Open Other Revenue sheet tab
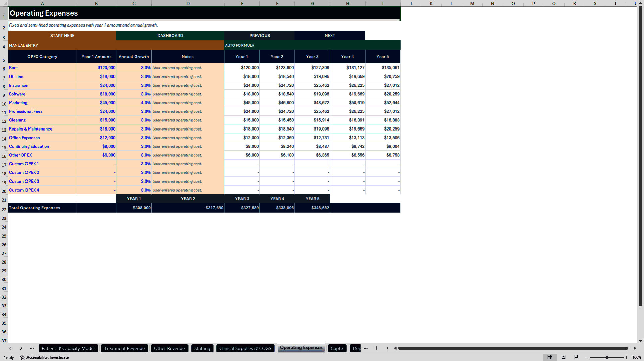The height and width of the screenshot is (361, 644). pos(169,348)
